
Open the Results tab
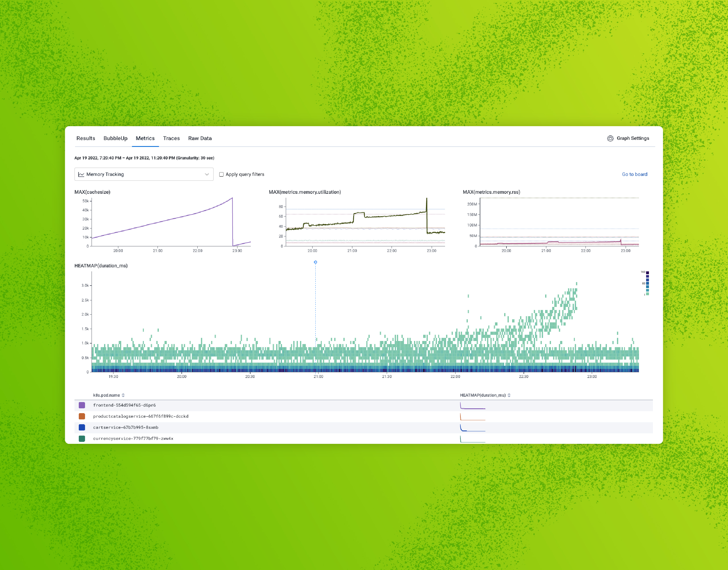click(x=86, y=138)
